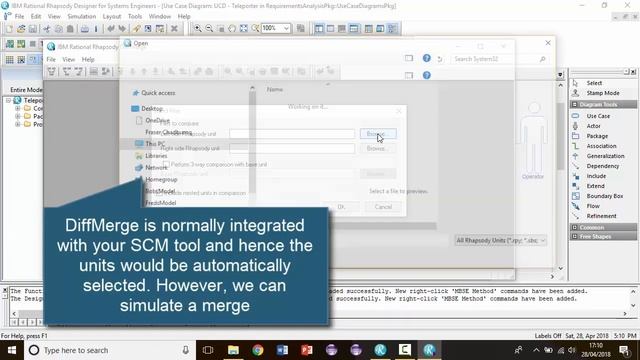Screen dimensions: 640x360
Task: Click the Zoom Out magnifier icon
Action: [209, 28]
